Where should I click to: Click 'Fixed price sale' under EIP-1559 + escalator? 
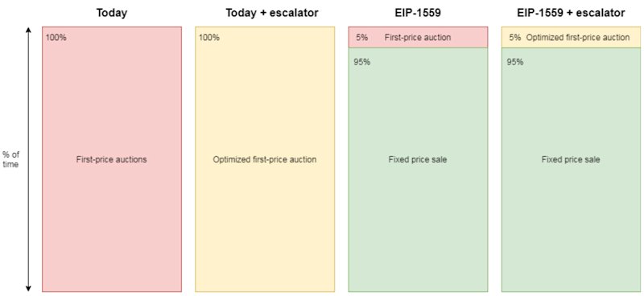coord(571,160)
